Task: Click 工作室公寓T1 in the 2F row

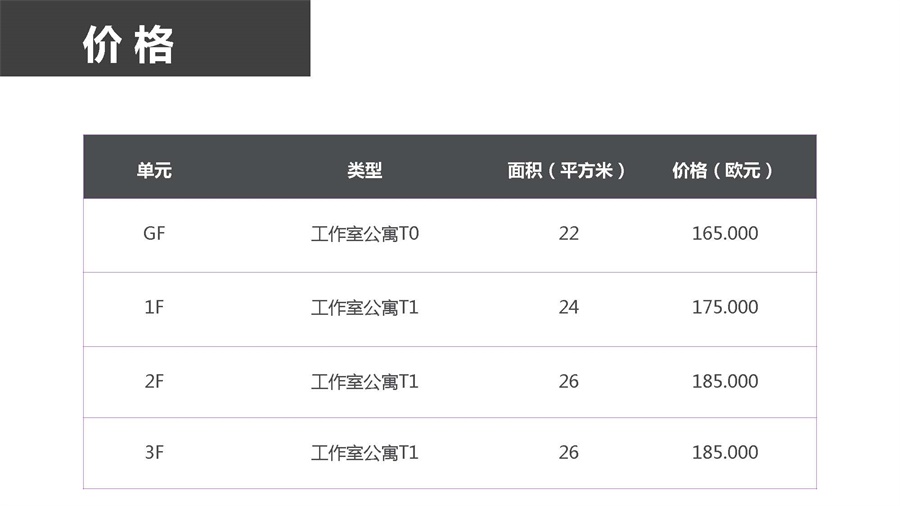Action: point(365,382)
